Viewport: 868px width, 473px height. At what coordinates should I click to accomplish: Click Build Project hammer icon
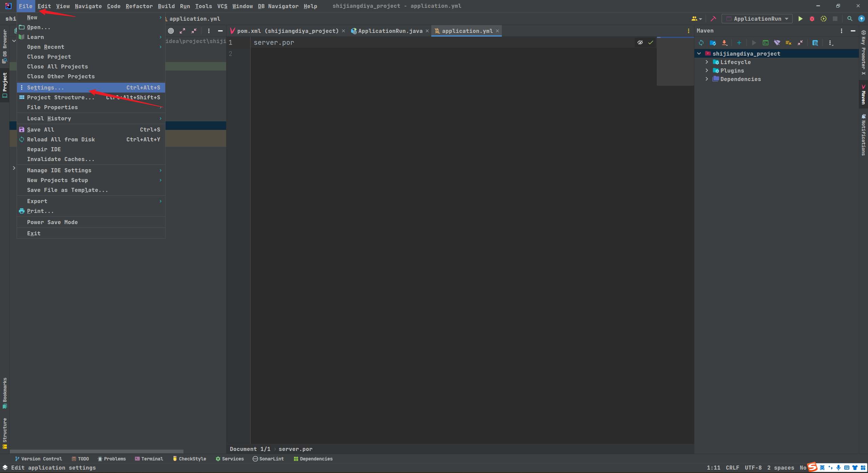tap(713, 19)
